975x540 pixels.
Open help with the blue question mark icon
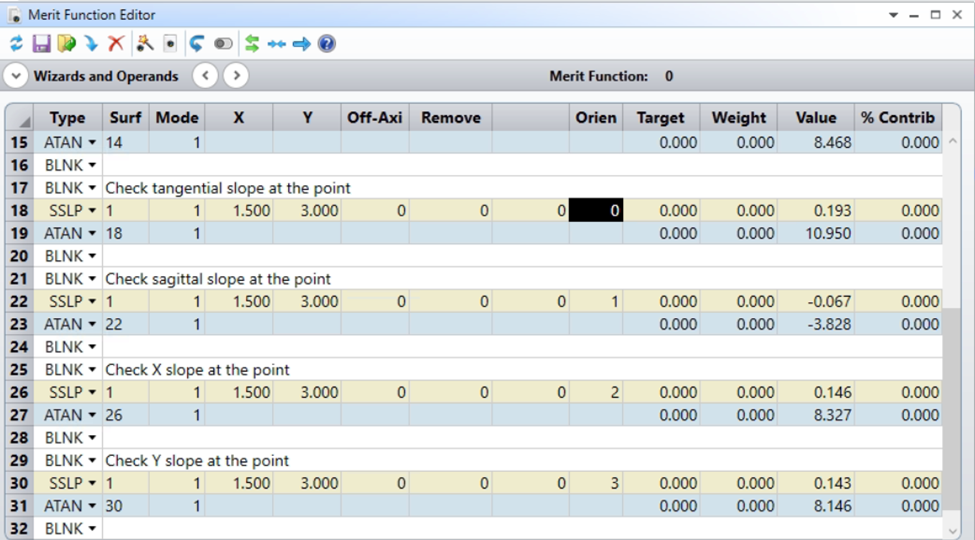pyautogui.click(x=326, y=44)
